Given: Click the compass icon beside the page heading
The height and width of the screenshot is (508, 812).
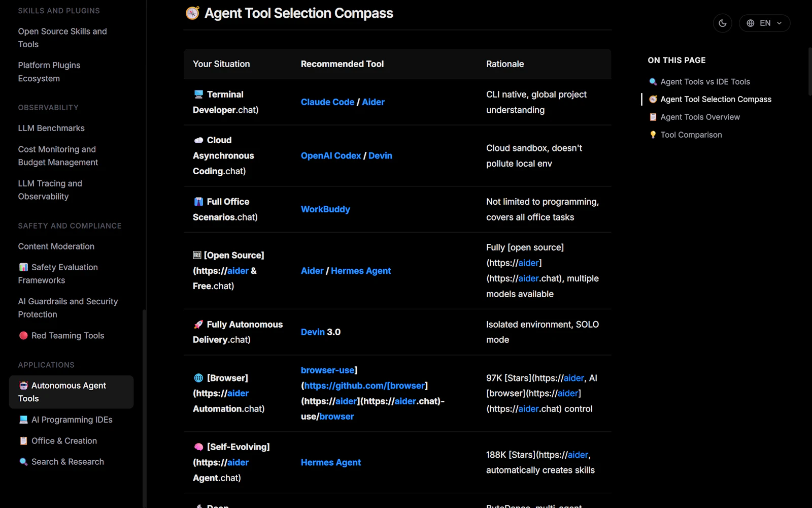Looking at the screenshot, I should click(x=192, y=13).
